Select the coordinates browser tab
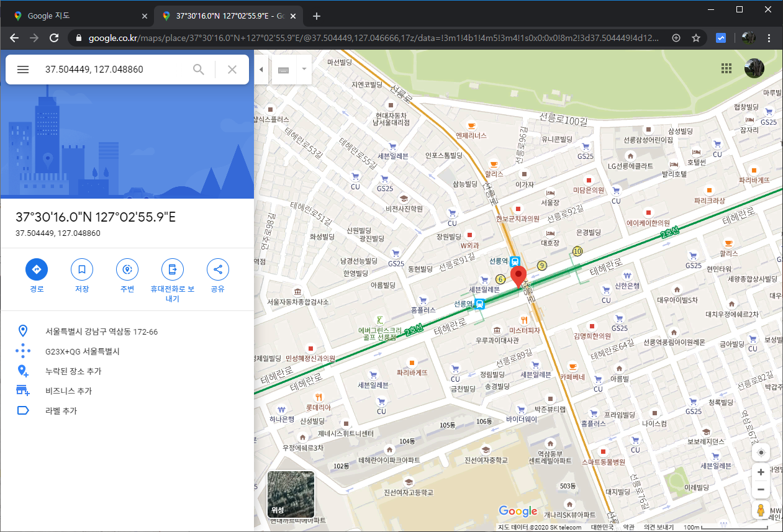This screenshot has width=783, height=532. coord(227,16)
